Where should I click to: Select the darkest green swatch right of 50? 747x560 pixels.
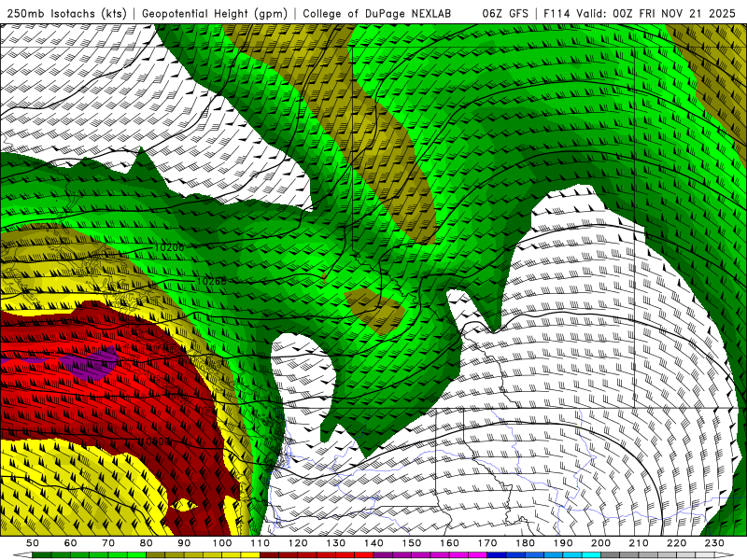42,555
